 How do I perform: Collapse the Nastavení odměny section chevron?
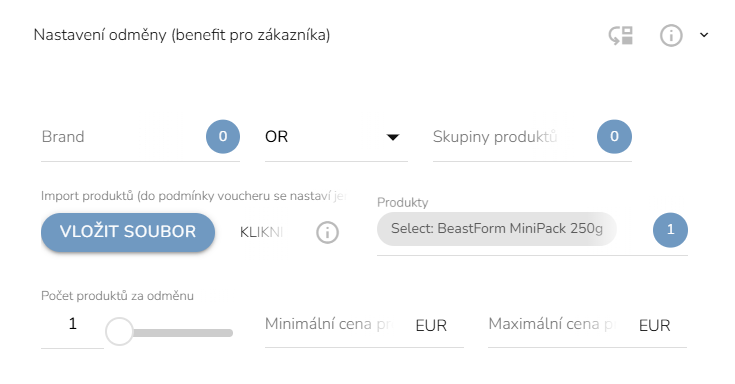coord(704,35)
